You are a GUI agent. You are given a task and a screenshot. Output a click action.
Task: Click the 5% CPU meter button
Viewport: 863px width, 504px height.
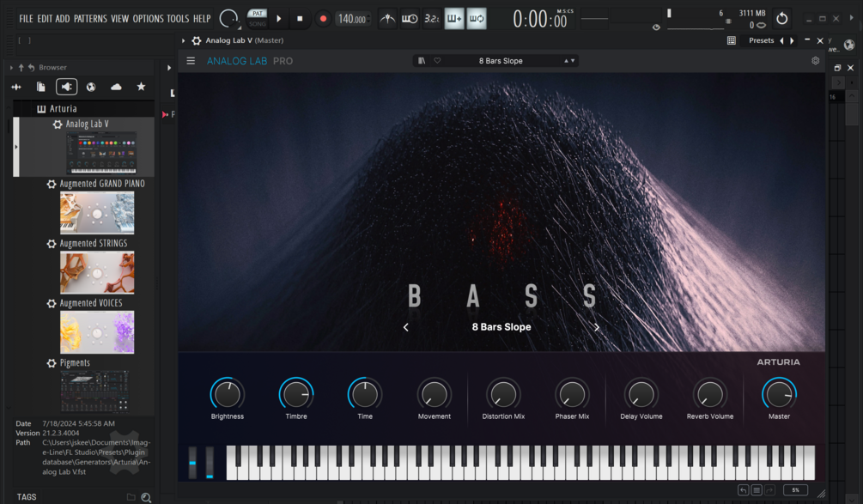point(795,489)
